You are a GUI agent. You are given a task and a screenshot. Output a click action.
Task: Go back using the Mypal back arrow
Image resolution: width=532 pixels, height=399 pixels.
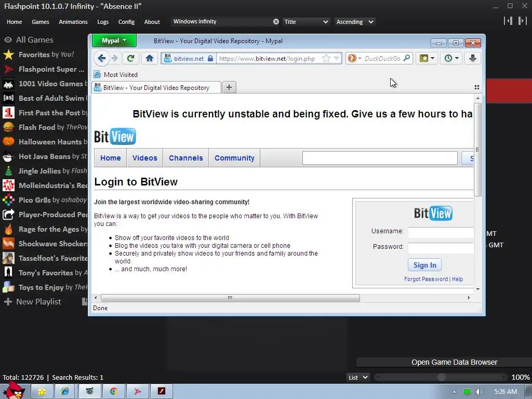point(101,58)
